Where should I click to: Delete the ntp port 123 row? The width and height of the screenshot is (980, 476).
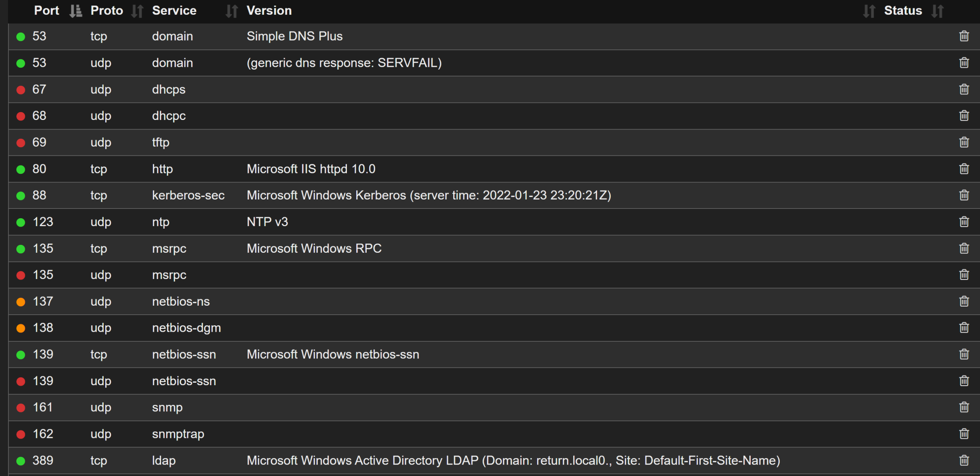pyautogui.click(x=964, y=222)
